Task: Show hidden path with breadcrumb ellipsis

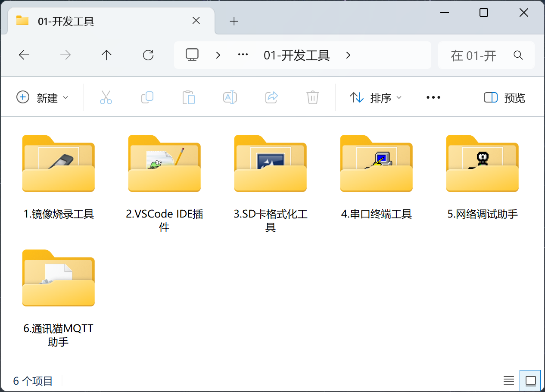Action: click(243, 55)
